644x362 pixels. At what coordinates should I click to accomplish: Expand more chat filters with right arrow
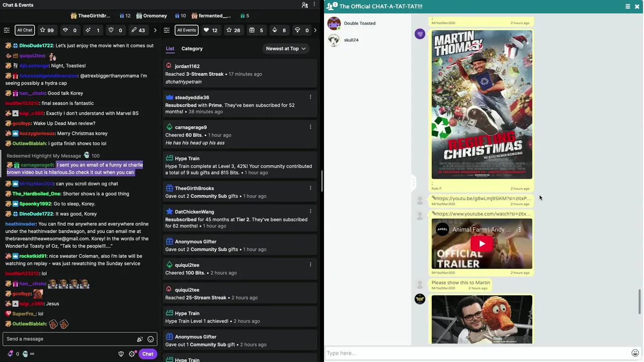pyautogui.click(x=155, y=30)
